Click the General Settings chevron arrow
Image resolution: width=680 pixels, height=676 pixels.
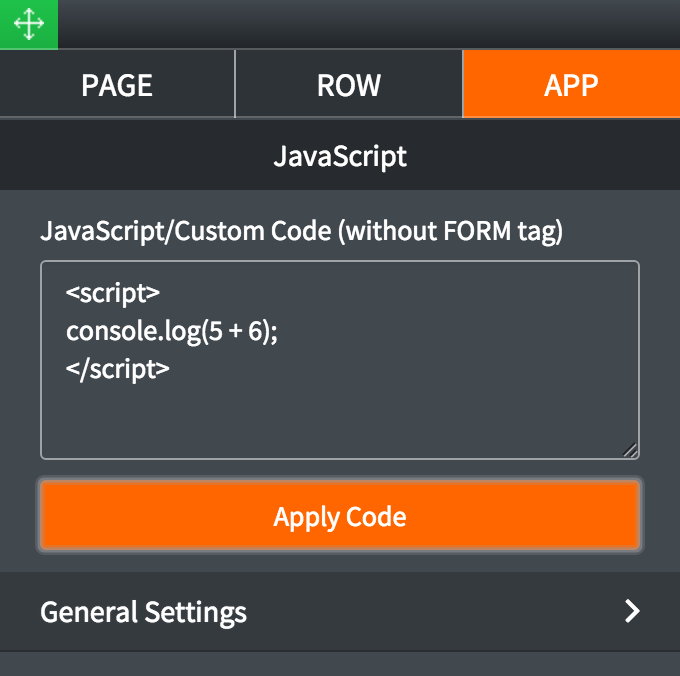point(631,611)
